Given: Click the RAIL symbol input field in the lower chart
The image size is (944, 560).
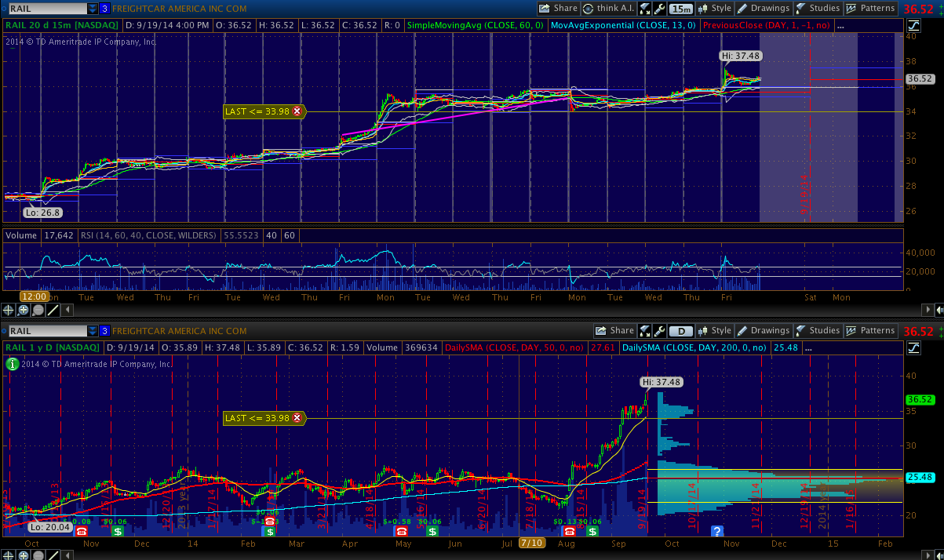Looking at the screenshot, I should pos(45,331).
